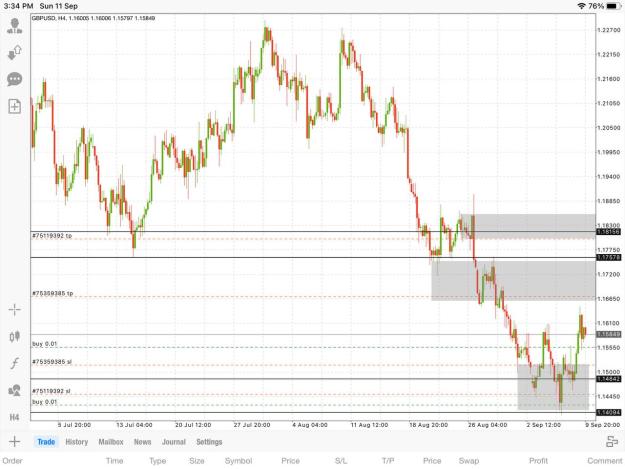Sort by Comment column header

pos(605,461)
